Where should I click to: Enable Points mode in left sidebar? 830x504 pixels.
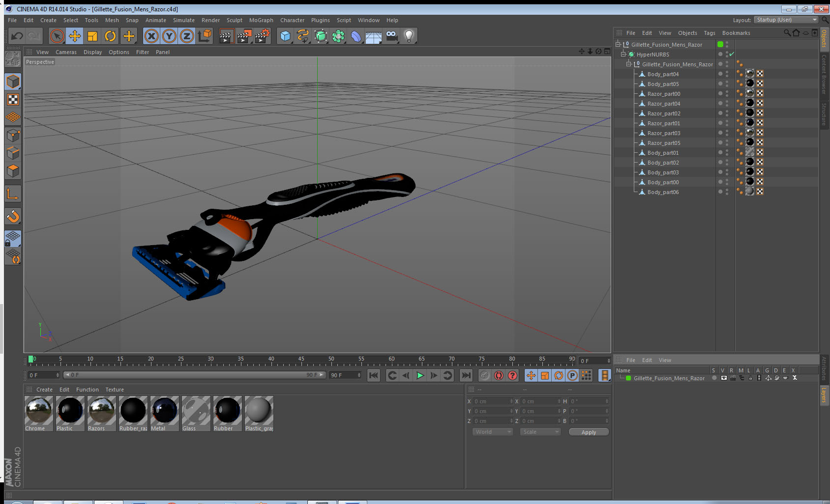(13, 135)
